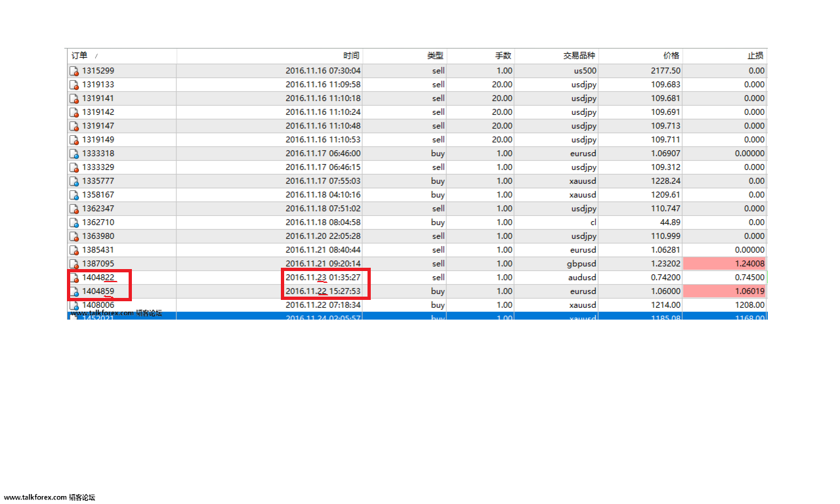Viewport: 840px width, 504px height.
Task: Select price 1209.61
Action: click(x=665, y=195)
